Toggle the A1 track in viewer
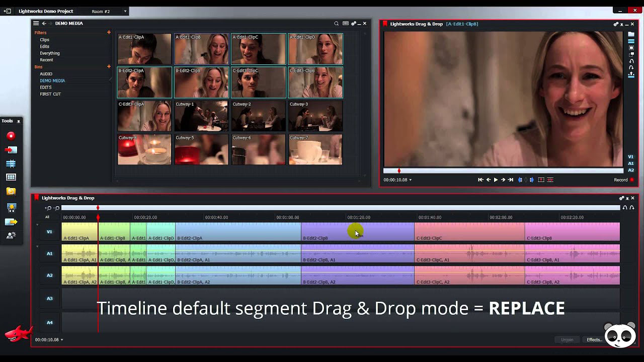This screenshot has width=644, height=362. point(630,163)
